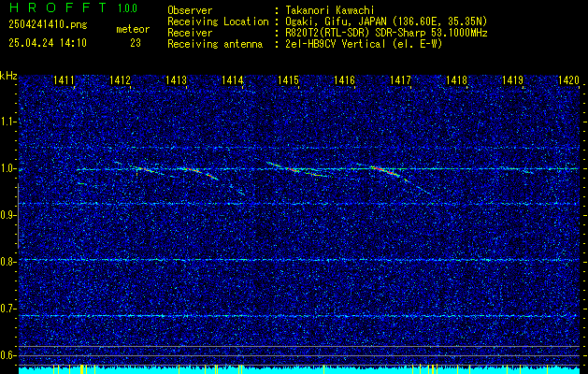
Task: Click the Observer label
Action: pos(190,10)
